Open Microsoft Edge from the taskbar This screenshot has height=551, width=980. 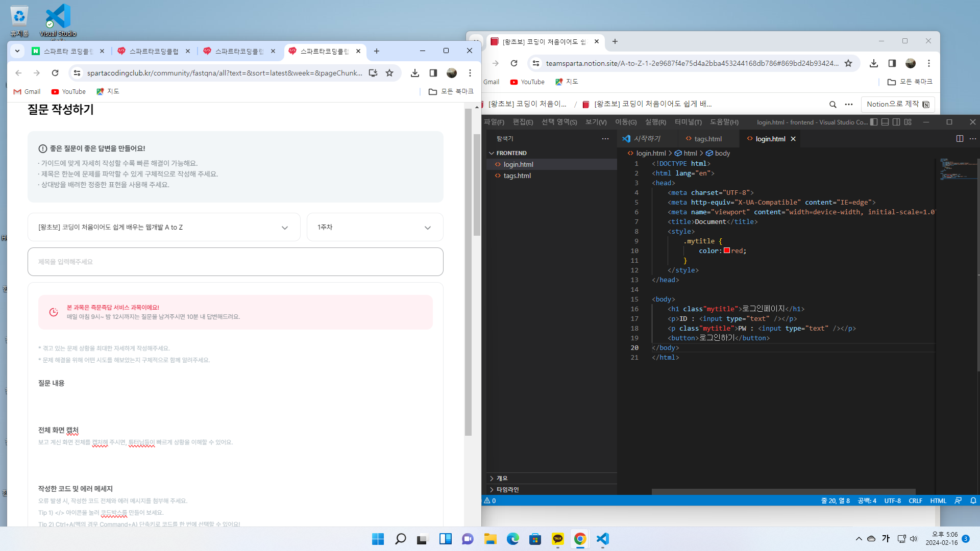pyautogui.click(x=513, y=539)
